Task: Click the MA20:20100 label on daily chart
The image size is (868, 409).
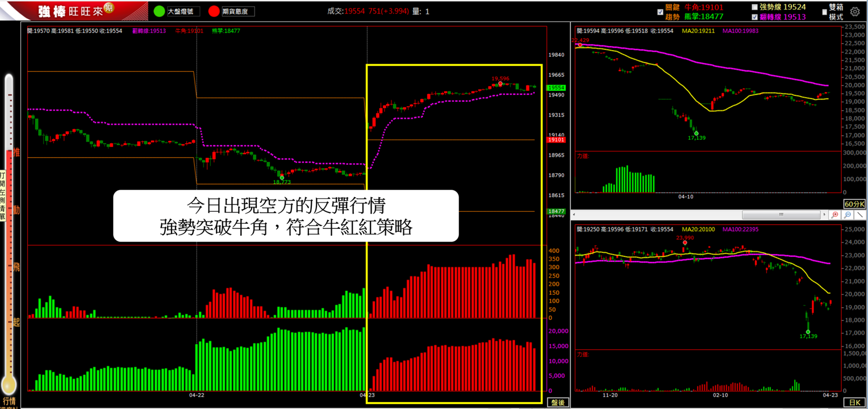Action: (699, 229)
